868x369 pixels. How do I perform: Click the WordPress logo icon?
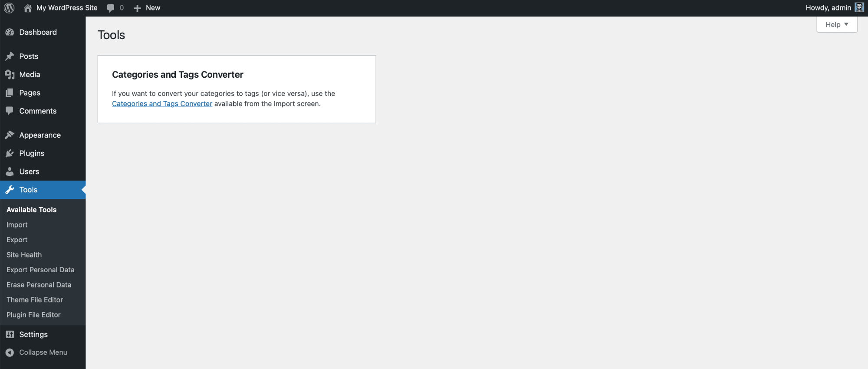pyautogui.click(x=9, y=8)
